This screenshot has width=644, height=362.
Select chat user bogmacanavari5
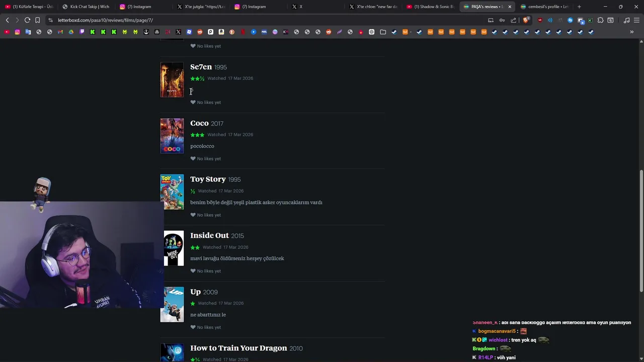(x=497, y=331)
